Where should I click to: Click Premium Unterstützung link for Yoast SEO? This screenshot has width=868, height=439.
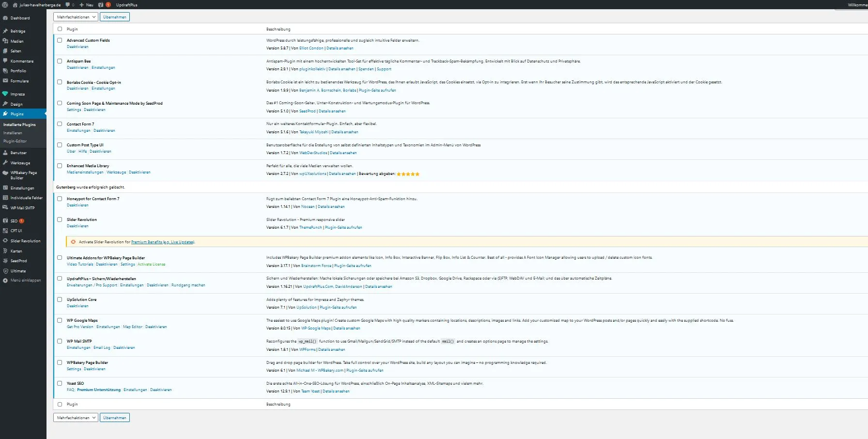tap(99, 390)
